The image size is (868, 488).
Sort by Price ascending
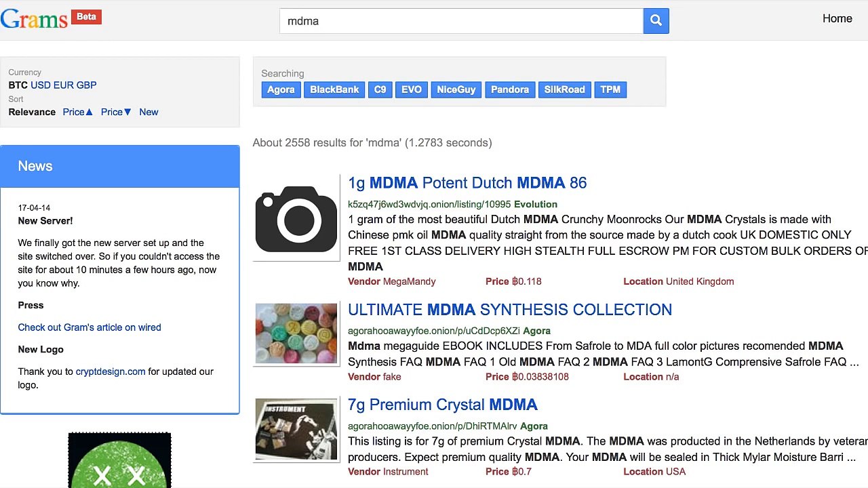(x=77, y=112)
